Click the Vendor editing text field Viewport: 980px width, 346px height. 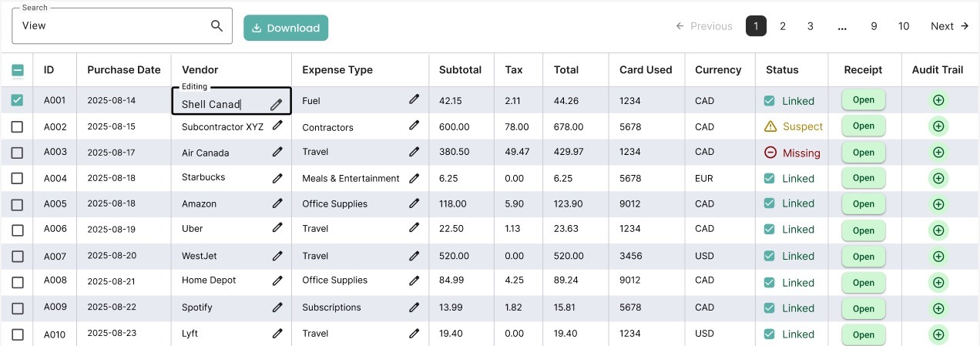223,104
